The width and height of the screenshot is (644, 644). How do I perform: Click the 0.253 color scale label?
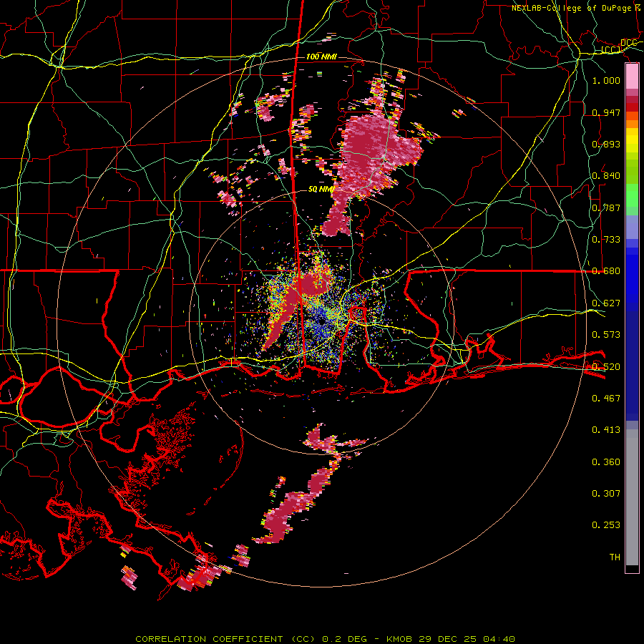coord(606,525)
